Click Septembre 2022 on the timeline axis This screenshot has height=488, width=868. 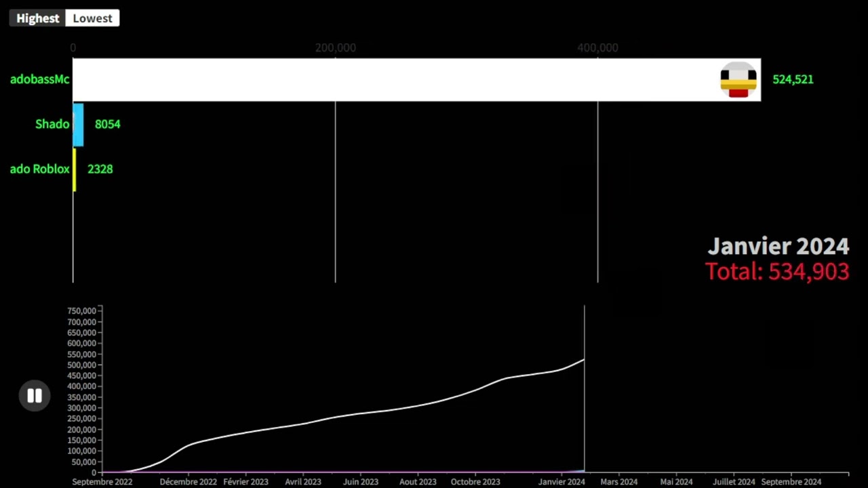point(102,482)
